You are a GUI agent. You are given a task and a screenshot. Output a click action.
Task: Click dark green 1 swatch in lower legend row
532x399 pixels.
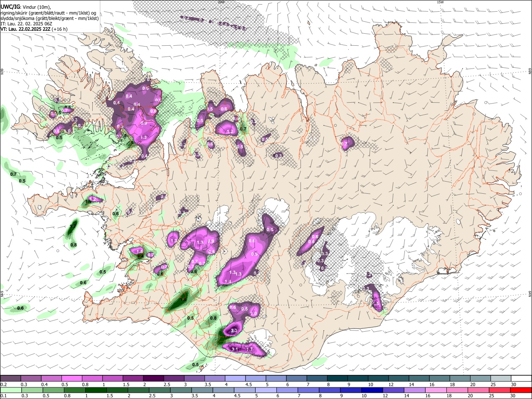pyautogui.click(x=96, y=390)
